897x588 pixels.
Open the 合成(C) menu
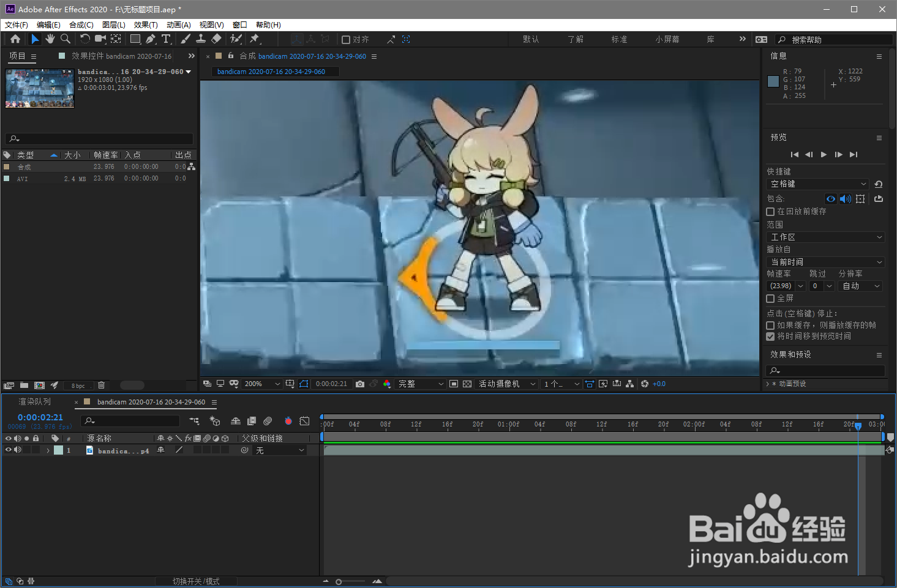(81, 25)
